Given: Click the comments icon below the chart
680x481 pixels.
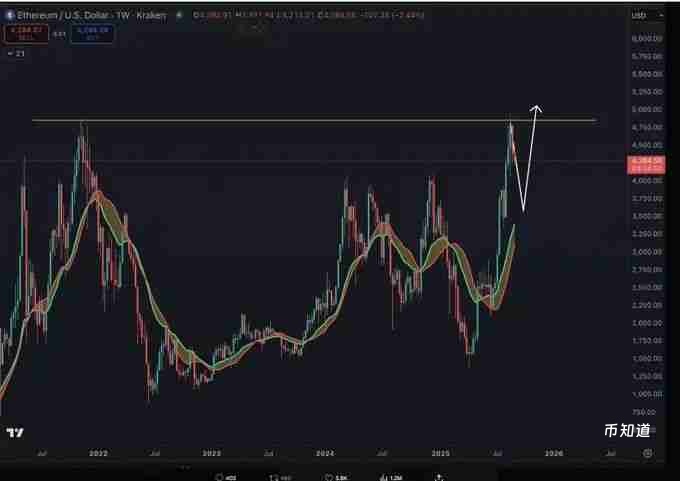Looking at the screenshot, I should (x=219, y=476).
